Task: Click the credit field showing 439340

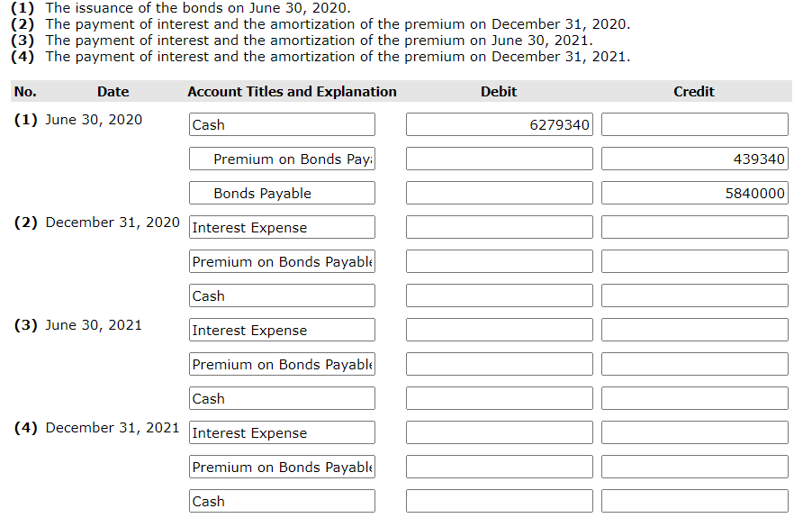Action: point(694,159)
